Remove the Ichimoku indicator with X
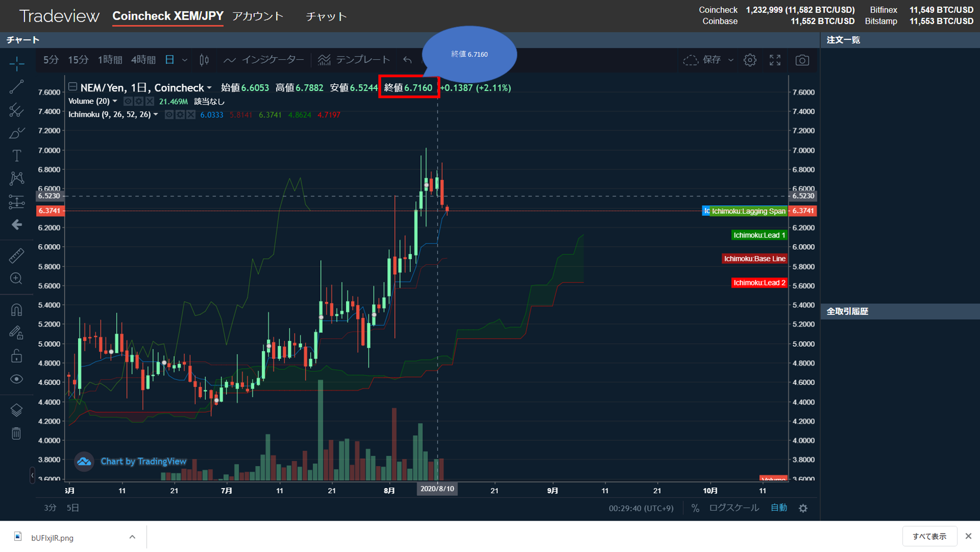The width and height of the screenshot is (980, 552). point(190,115)
